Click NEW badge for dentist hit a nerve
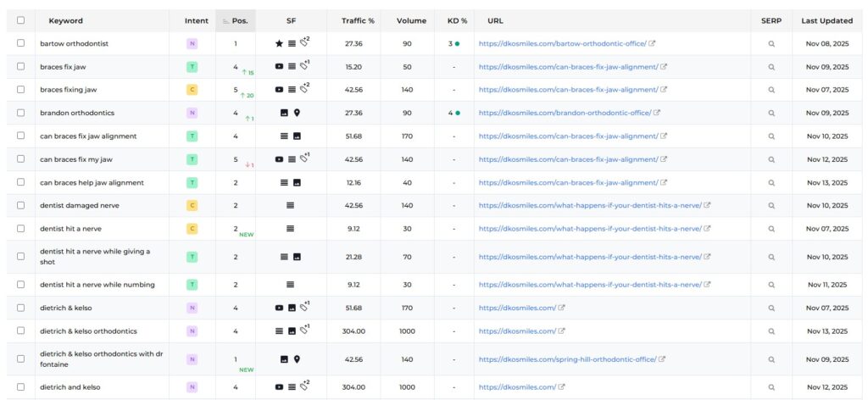The height and width of the screenshot is (400, 868). (247, 235)
